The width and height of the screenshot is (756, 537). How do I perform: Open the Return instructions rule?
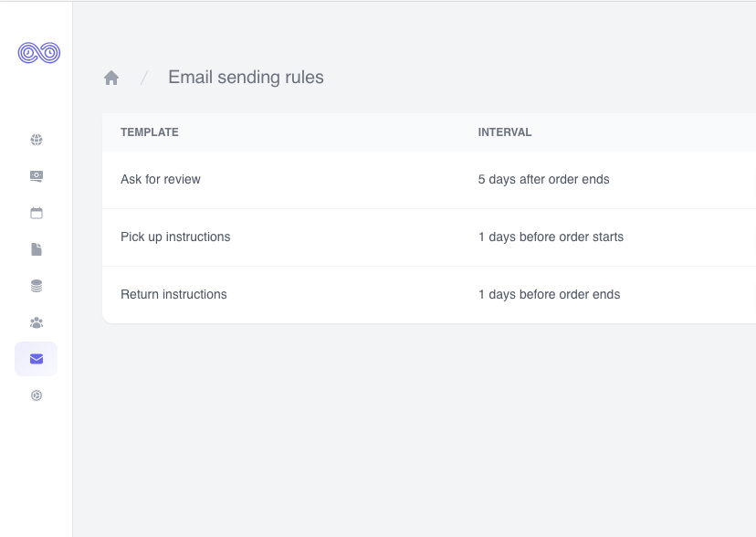173,294
